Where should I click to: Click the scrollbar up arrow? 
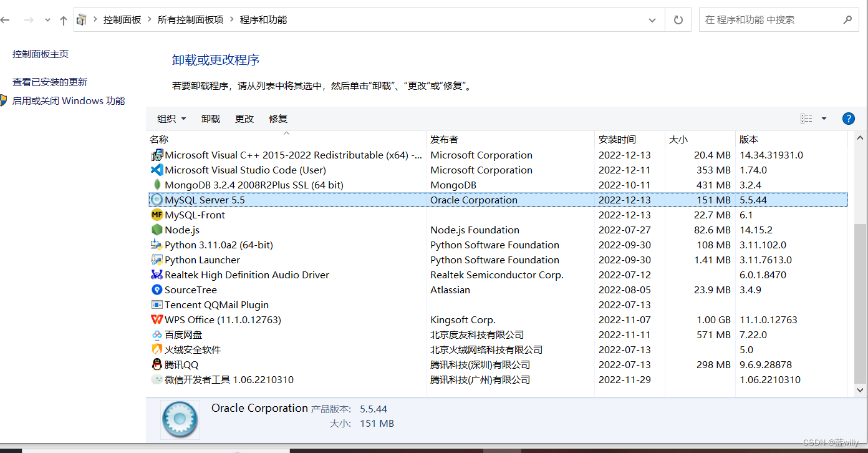point(860,138)
